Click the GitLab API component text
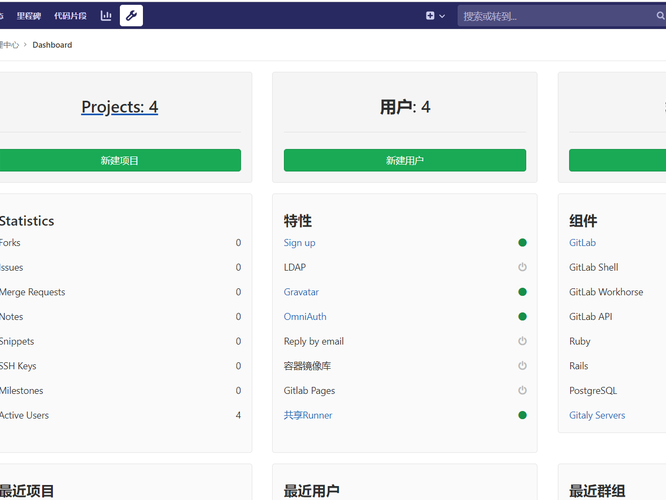This screenshot has width=666, height=500. click(x=591, y=316)
